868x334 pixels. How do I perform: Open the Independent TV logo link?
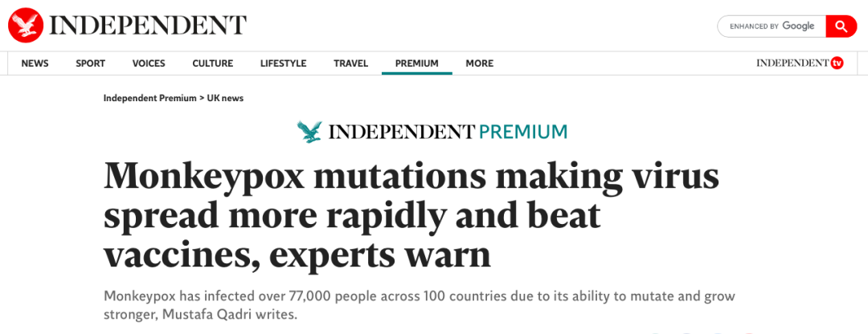800,63
